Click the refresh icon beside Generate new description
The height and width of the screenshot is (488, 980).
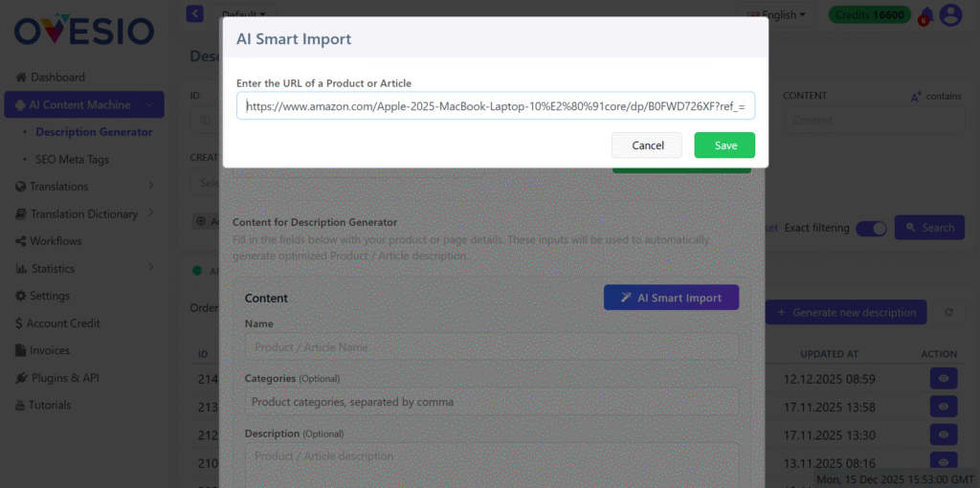948,312
